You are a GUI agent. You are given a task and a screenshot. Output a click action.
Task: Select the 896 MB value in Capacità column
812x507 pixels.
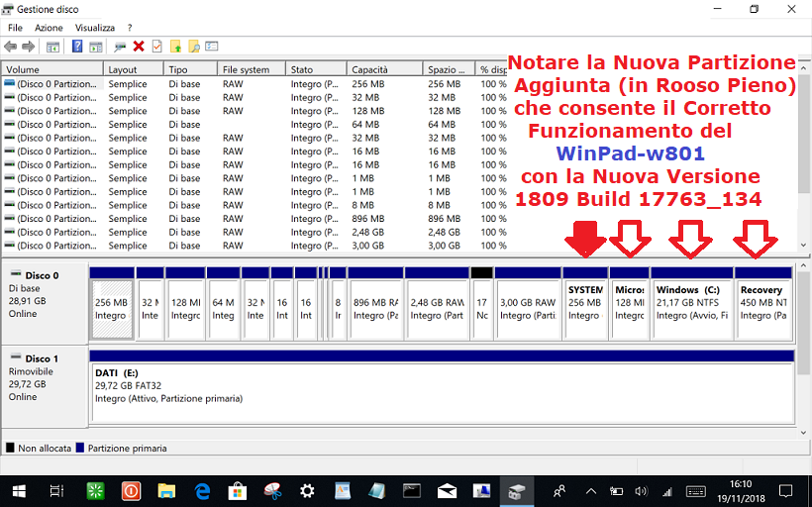(367, 219)
